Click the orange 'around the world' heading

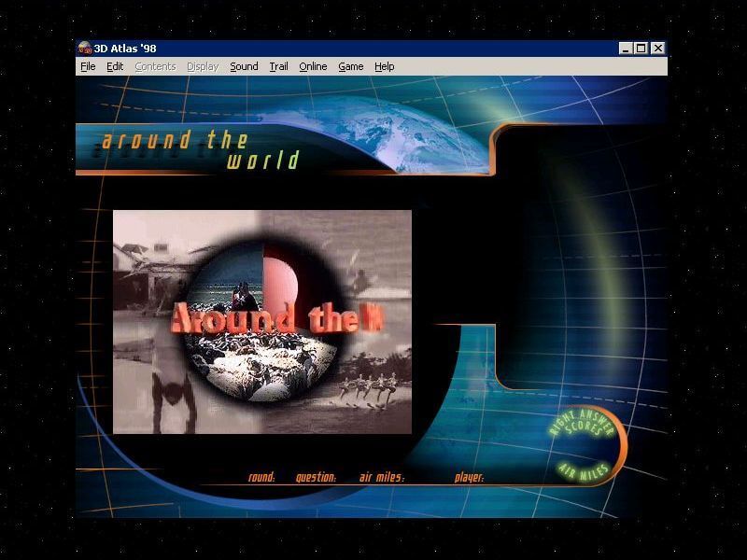[200, 150]
